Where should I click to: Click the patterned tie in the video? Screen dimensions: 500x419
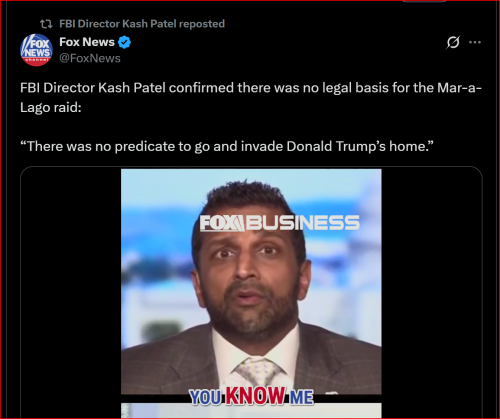(257, 372)
